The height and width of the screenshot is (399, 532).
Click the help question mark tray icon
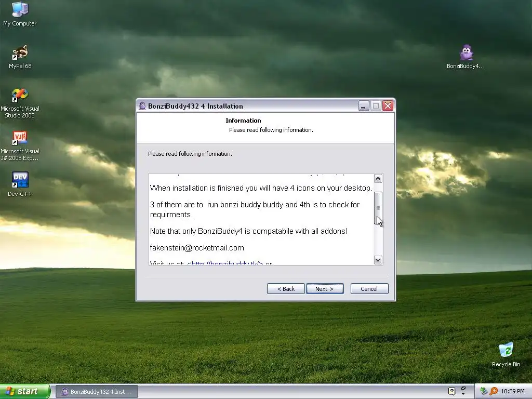451,392
